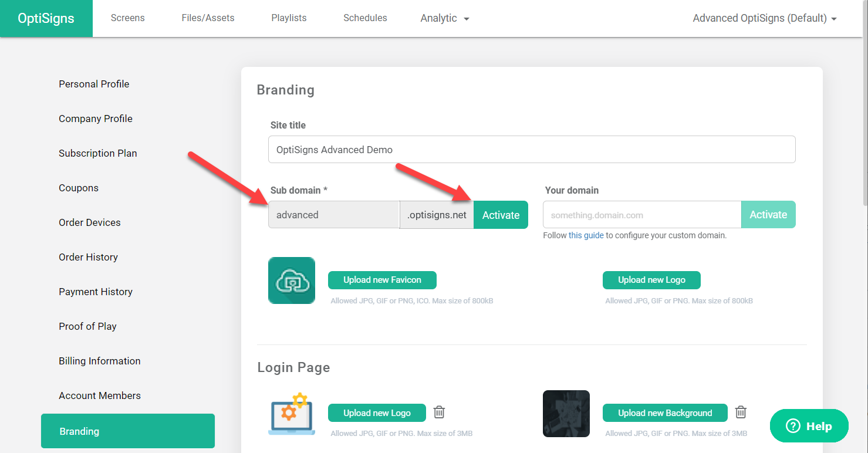
Task: Delete login background using trash icon
Action: click(741, 412)
